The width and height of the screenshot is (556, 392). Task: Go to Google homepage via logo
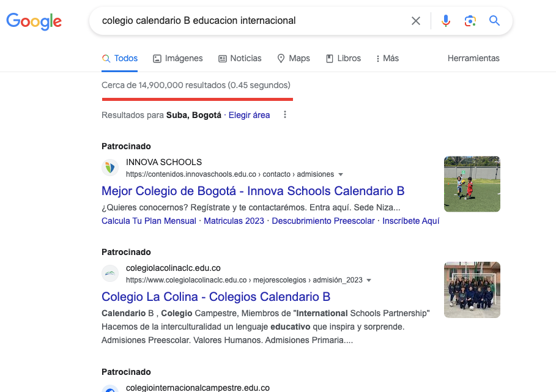click(x=34, y=21)
